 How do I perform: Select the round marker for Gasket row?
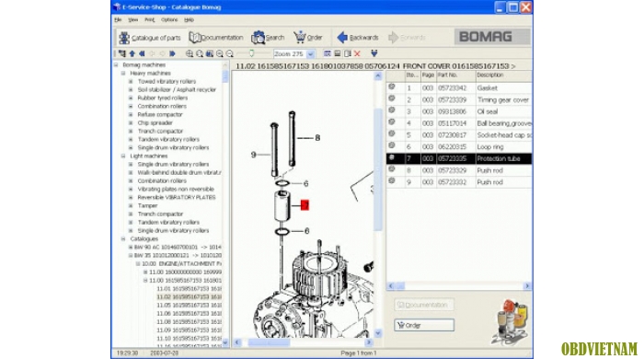pos(392,87)
